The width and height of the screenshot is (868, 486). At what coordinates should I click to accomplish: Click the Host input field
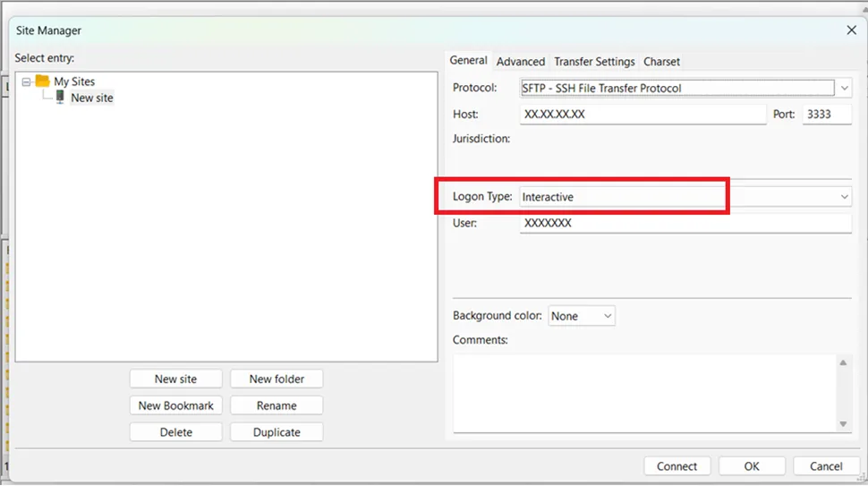[642, 115]
